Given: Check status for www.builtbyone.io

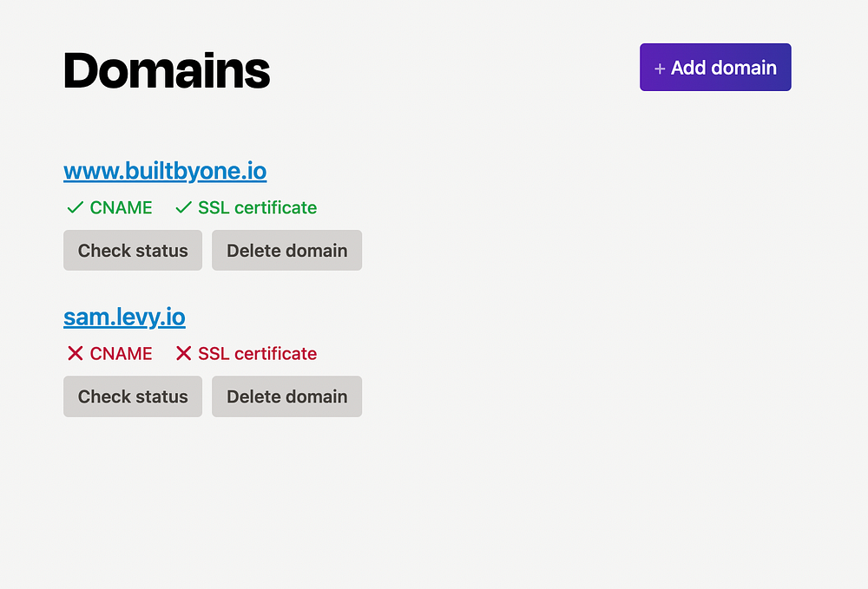Looking at the screenshot, I should (x=133, y=251).
